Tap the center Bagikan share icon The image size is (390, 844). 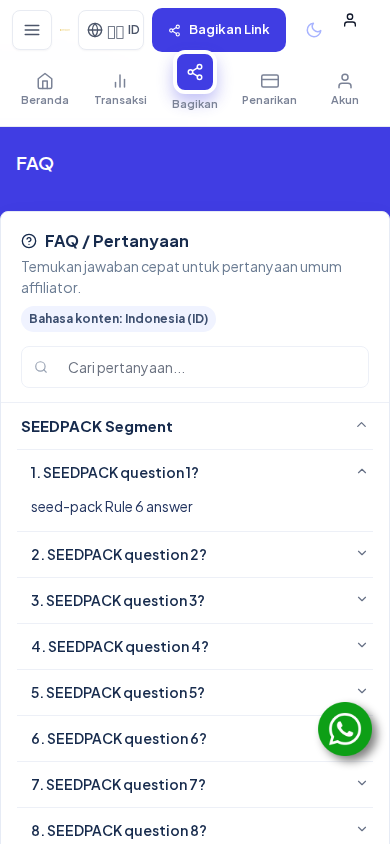195,72
